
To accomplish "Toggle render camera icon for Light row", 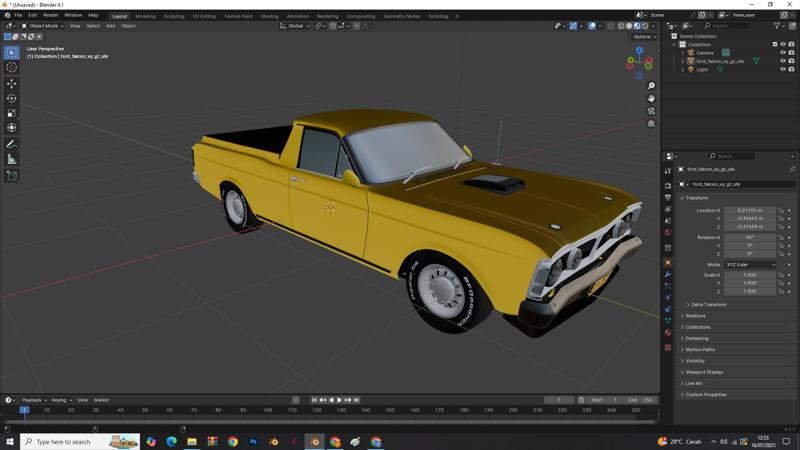I will click(x=791, y=69).
